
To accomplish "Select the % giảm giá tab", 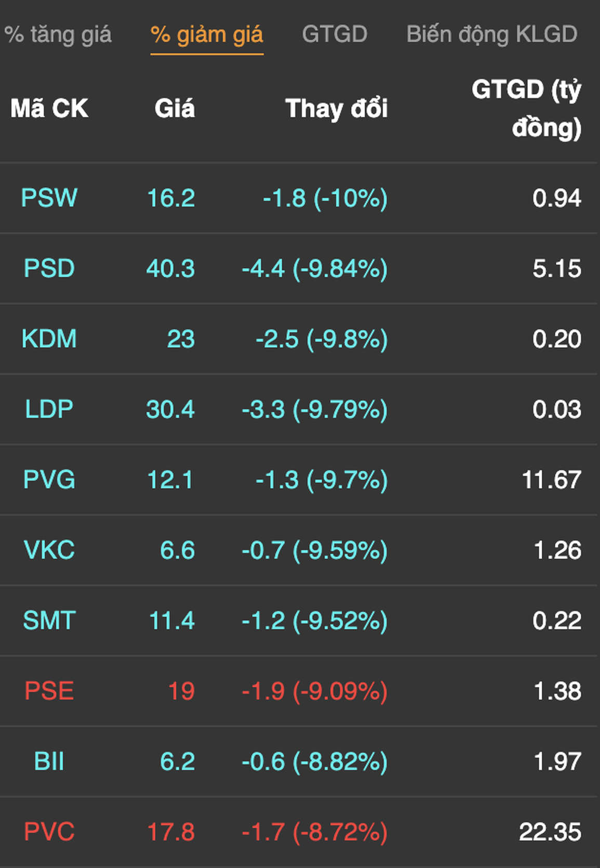I will point(207,35).
